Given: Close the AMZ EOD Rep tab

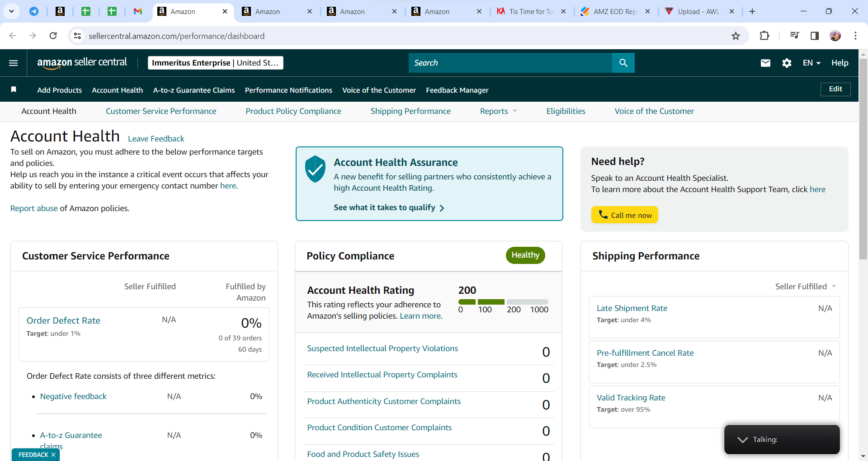Looking at the screenshot, I should [x=647, y=11].
